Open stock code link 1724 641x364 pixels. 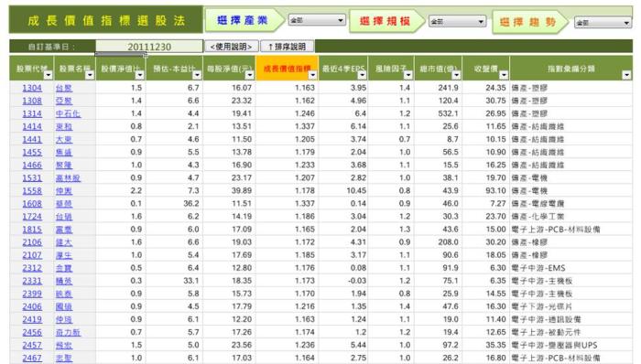point(32,216)
